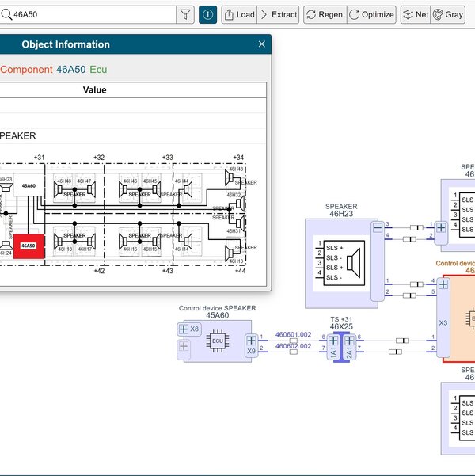Screen dimensions: 475x476
Task: Click the search field containing 46A50
Action: pos(91,14)
